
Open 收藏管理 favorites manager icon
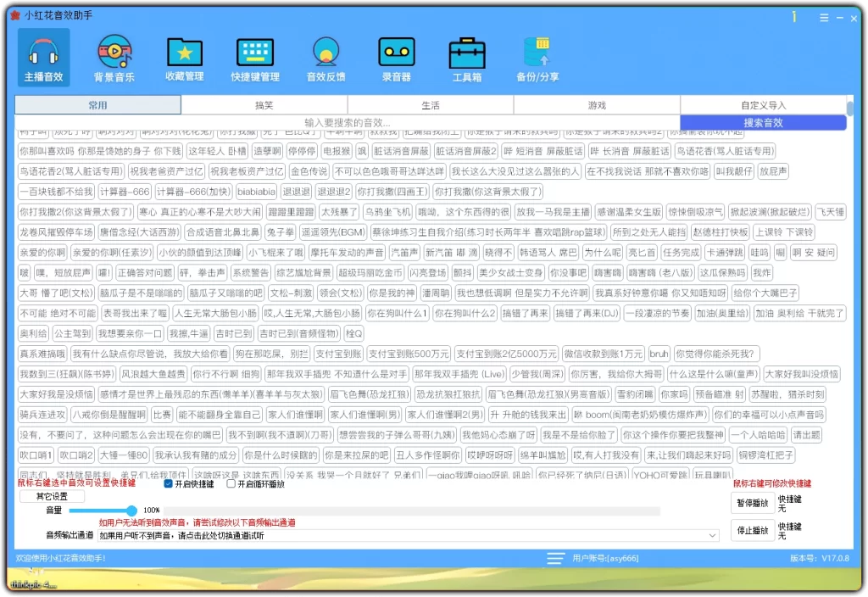click(185, 56)
